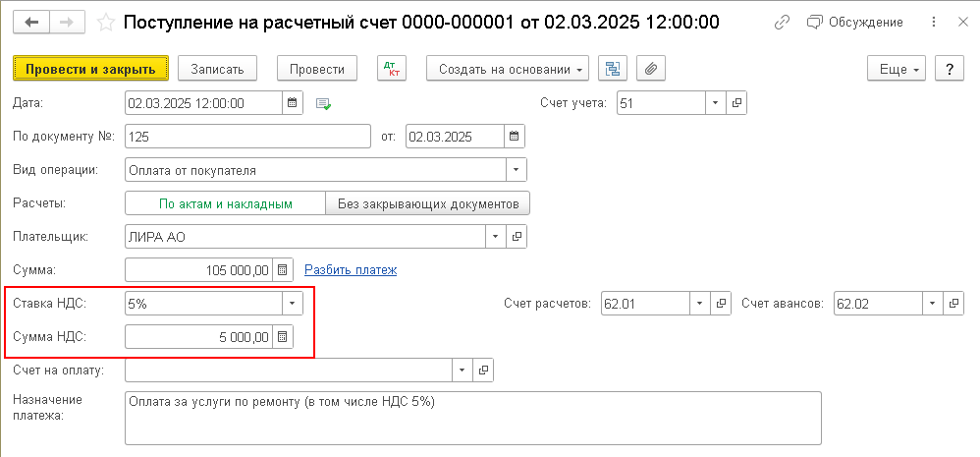Click the Сумма field with 105 000,00
Viewport: 980px width, 457px height.
pos(198,270)
